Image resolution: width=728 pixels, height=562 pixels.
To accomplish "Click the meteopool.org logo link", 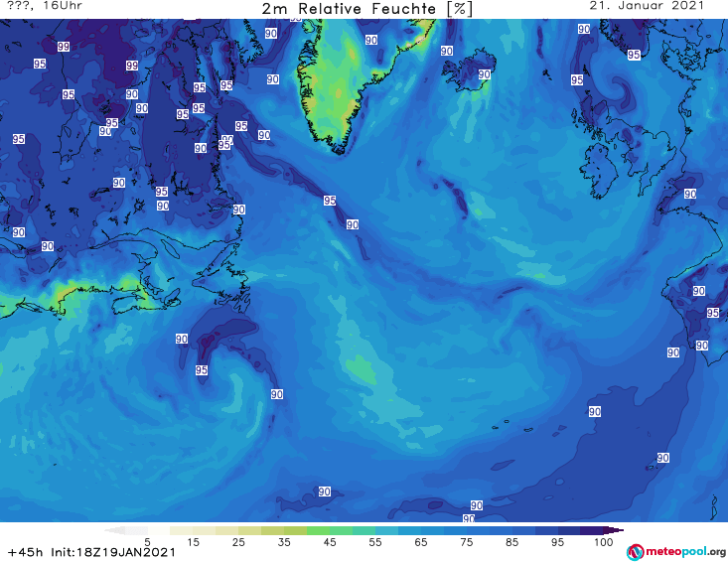I will coord(676,552).
